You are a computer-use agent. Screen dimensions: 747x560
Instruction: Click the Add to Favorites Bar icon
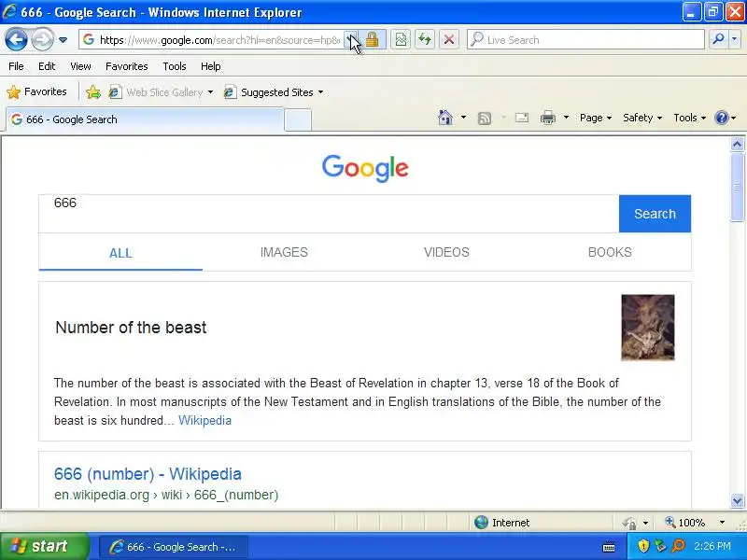pyautogui.click(x=93, y=91)
